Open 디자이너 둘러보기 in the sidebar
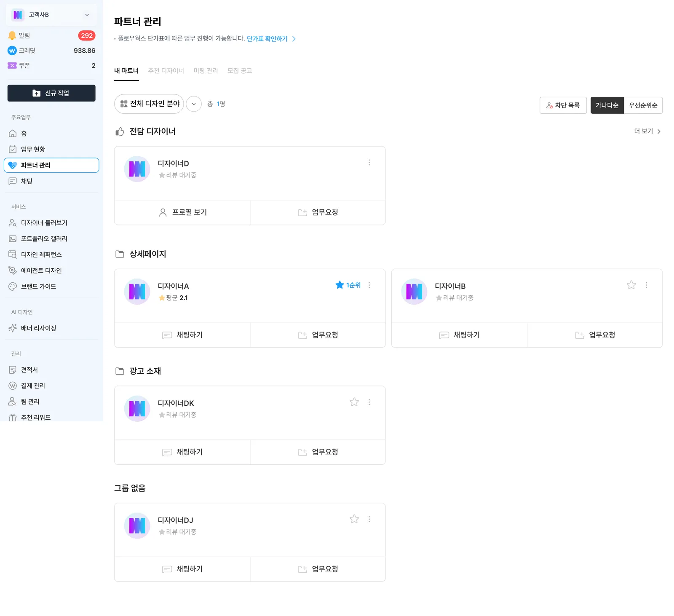Viewport: 674px width, 616px height. [x=51, y=223]
